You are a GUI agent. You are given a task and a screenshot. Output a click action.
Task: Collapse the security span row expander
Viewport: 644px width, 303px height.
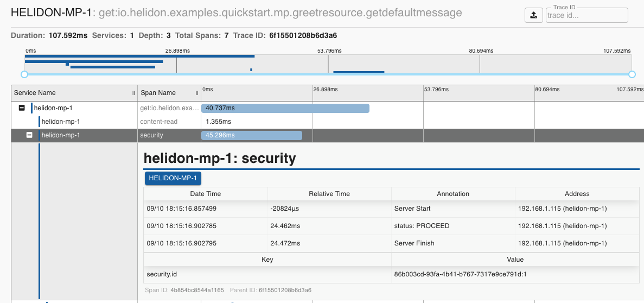click(x=29, y=135)
